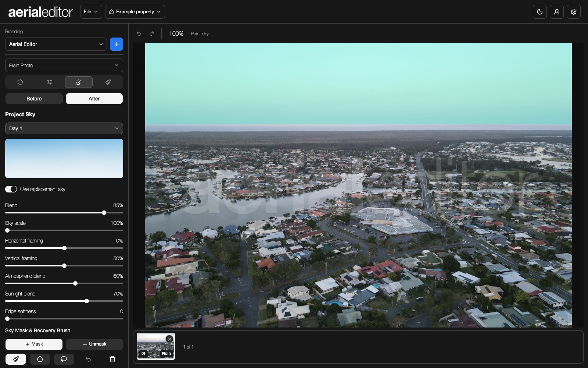Click the 1 of 1 counter text

tap(188, 347)
